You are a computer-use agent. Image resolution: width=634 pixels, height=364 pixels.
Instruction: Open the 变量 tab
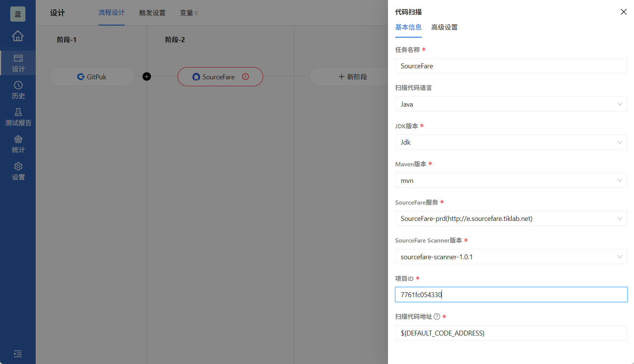point(189,13)
